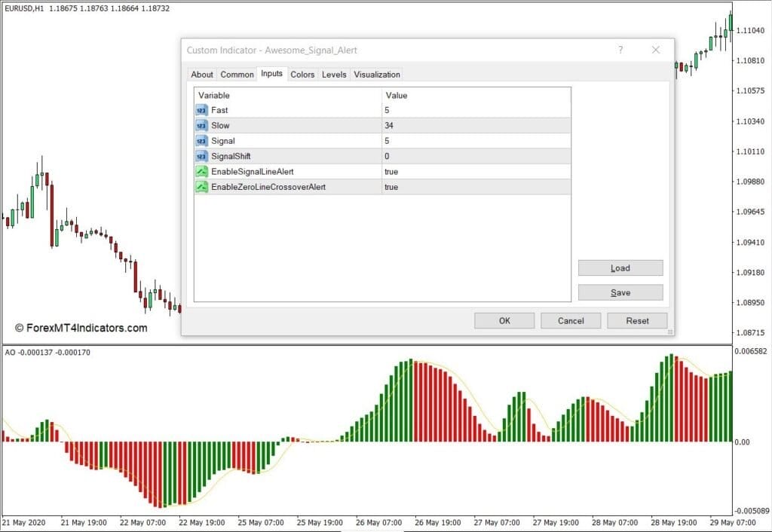772x532 pixels.
Task: Toggle EnableZeroLineCrossoverAlert true value
Action: pyautogui.click(x=476, y=187)
